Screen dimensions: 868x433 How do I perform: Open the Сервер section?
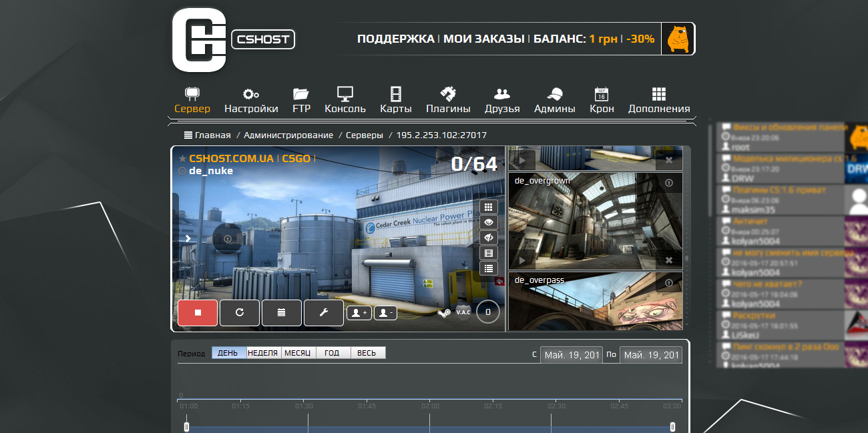(192, 101)
